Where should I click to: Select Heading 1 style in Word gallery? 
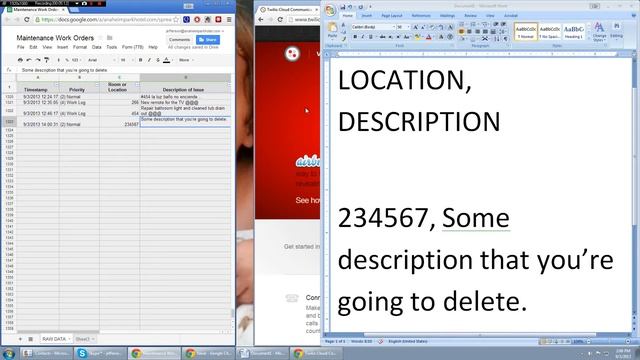[x=573, y=31]
